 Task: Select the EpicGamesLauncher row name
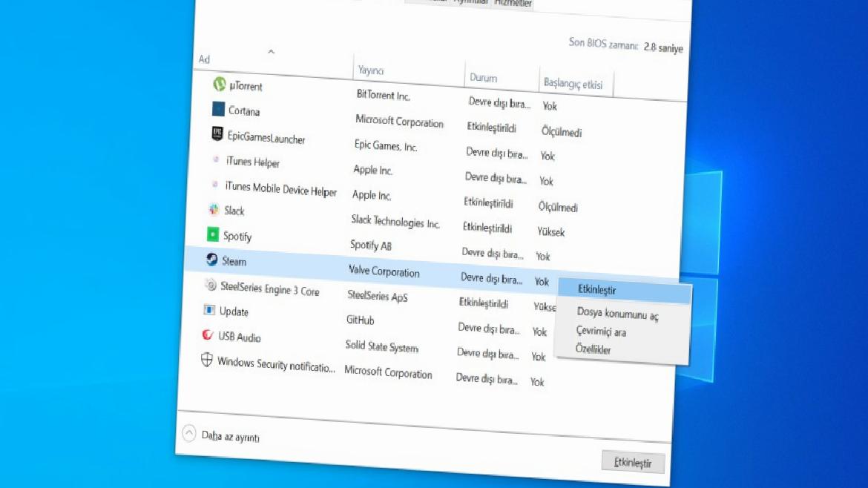(x=266, y=138)
